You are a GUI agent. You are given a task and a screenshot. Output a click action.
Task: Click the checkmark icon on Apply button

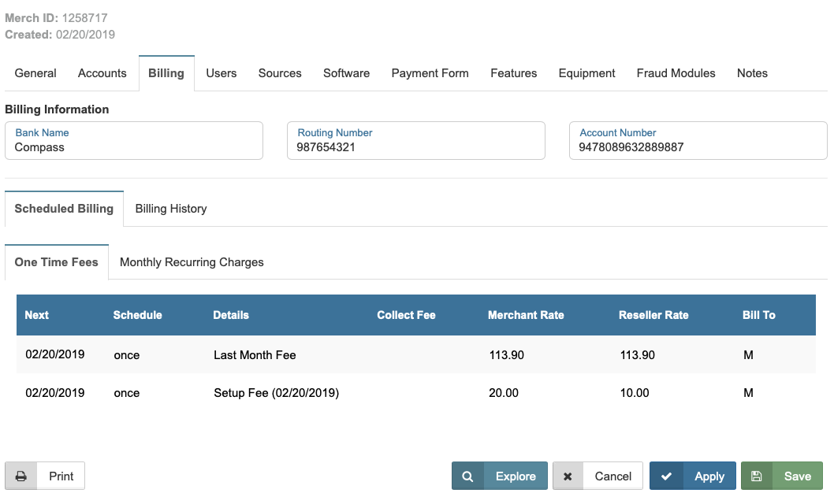[x=667, y=476]
